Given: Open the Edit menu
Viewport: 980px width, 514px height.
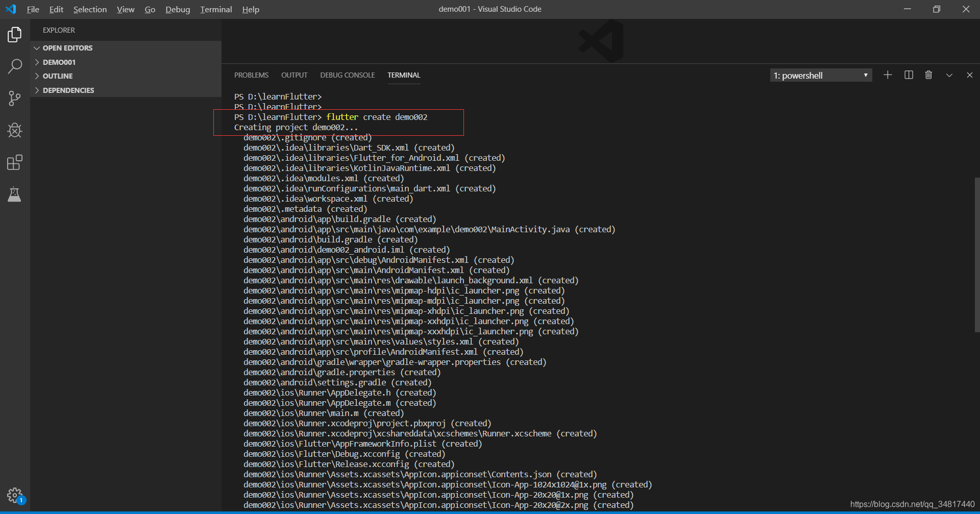Looking at the screenshot, I should [x=56, y=9].
